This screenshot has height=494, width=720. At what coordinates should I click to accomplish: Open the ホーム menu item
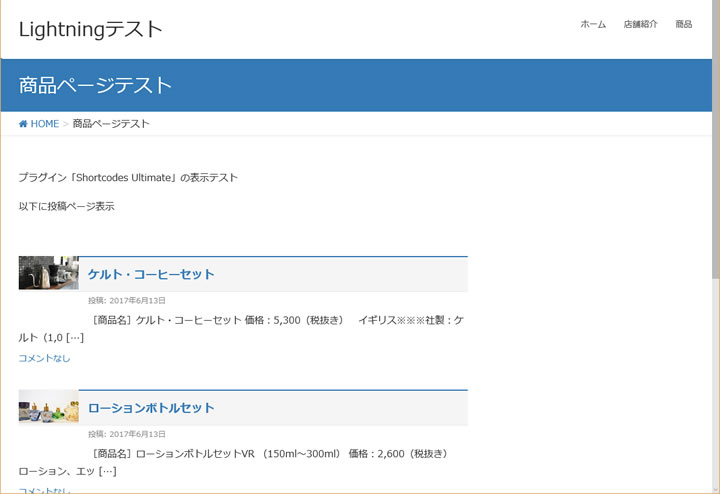(x=593, y=24)
